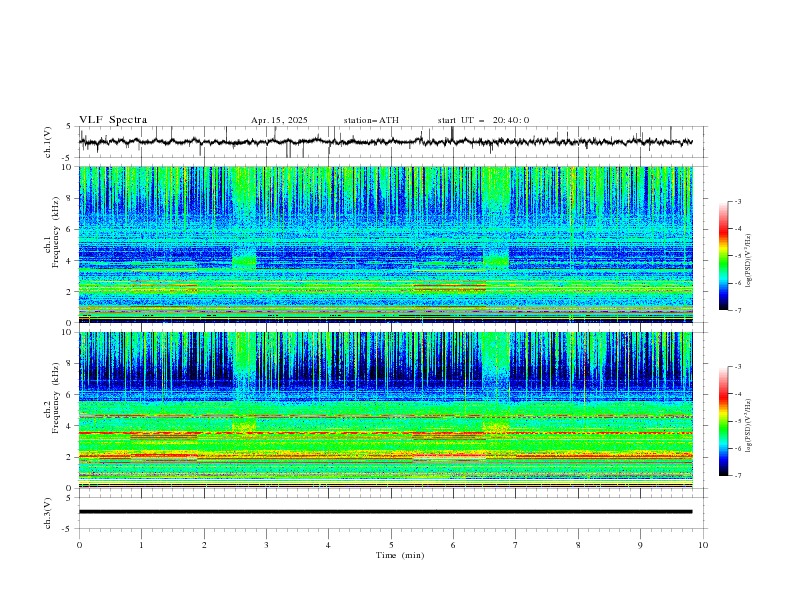Image resolution: width=792 pixels, height=612 pixels.
Task: Click the "5" tick on the Time axis
Action: [x=391, y=545]
